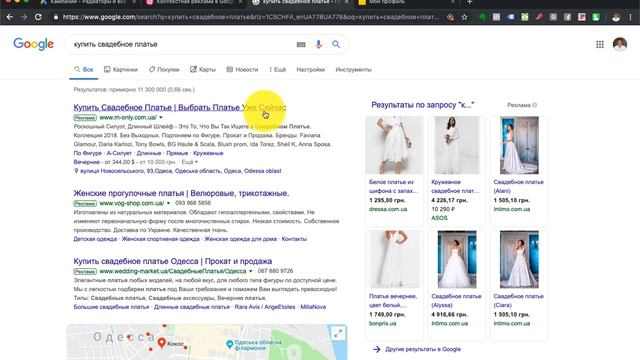The image size is (640, 360).
Task: Click the Одеська обласна філармонія map marker
Action: point(230,344)
